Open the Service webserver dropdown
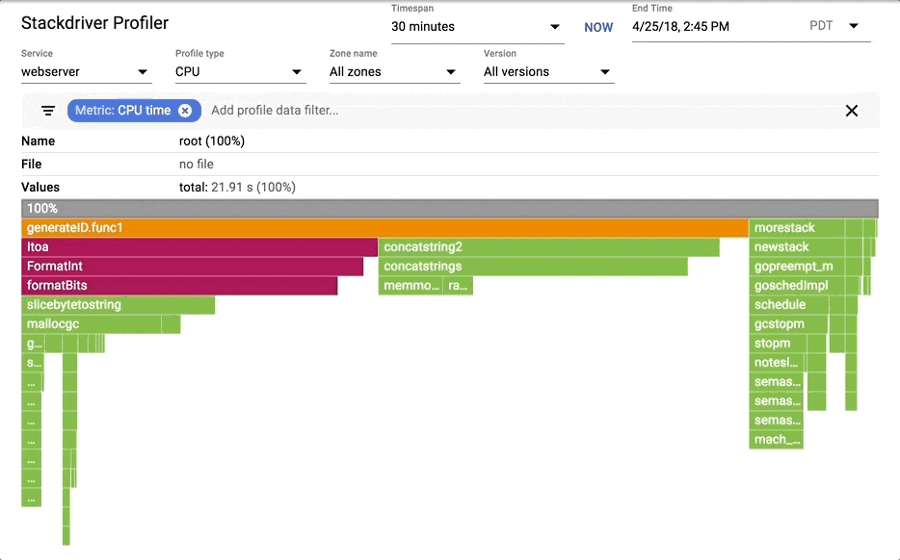This screenshot has height=560, width=900. click(x=85, y=72)
